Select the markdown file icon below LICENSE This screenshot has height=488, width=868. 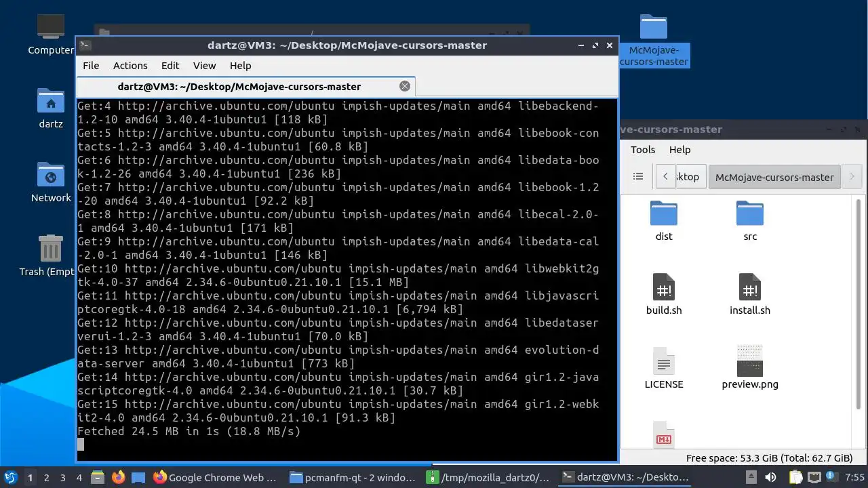pos(664,434)
